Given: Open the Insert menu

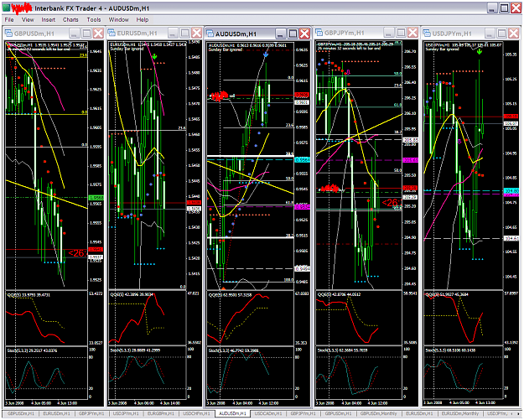Looking at the screenshot, I should pyautogui.click(x=49, y=20).
